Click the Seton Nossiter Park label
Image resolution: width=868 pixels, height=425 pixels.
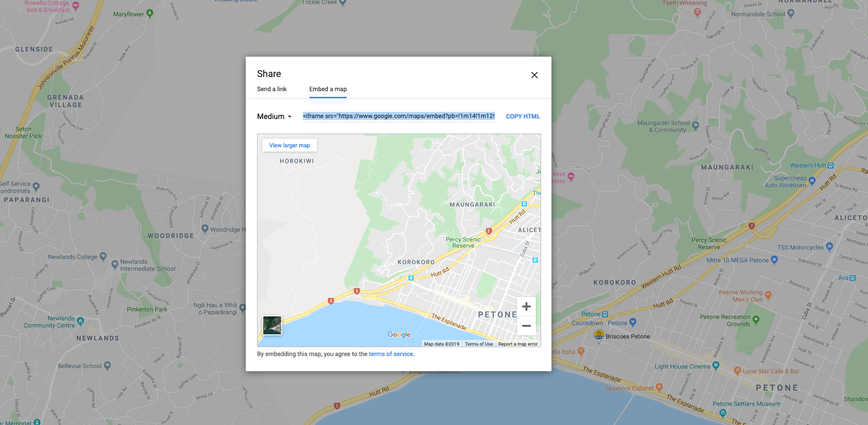[x=23, y=132]
